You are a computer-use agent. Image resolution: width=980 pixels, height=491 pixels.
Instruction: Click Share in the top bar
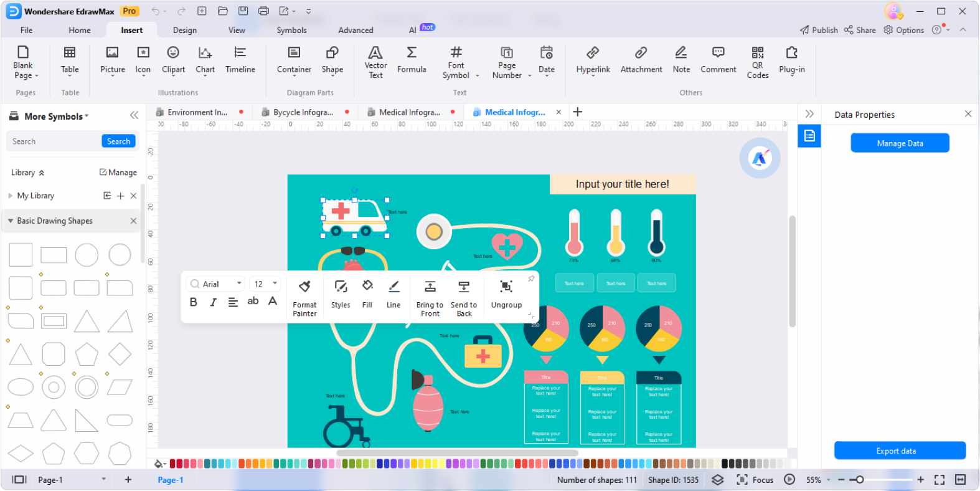click(x=860, y=30)
